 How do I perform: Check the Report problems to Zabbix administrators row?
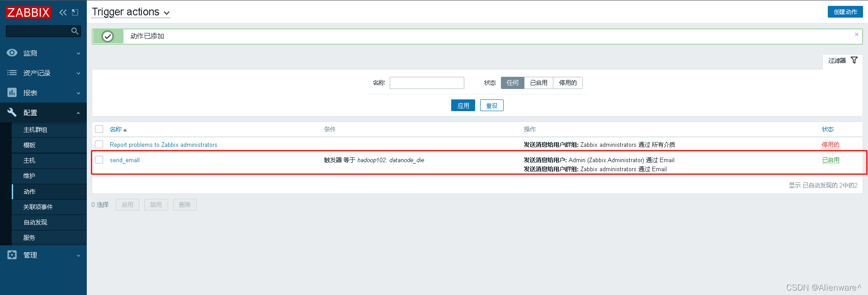tap(99, 144)
